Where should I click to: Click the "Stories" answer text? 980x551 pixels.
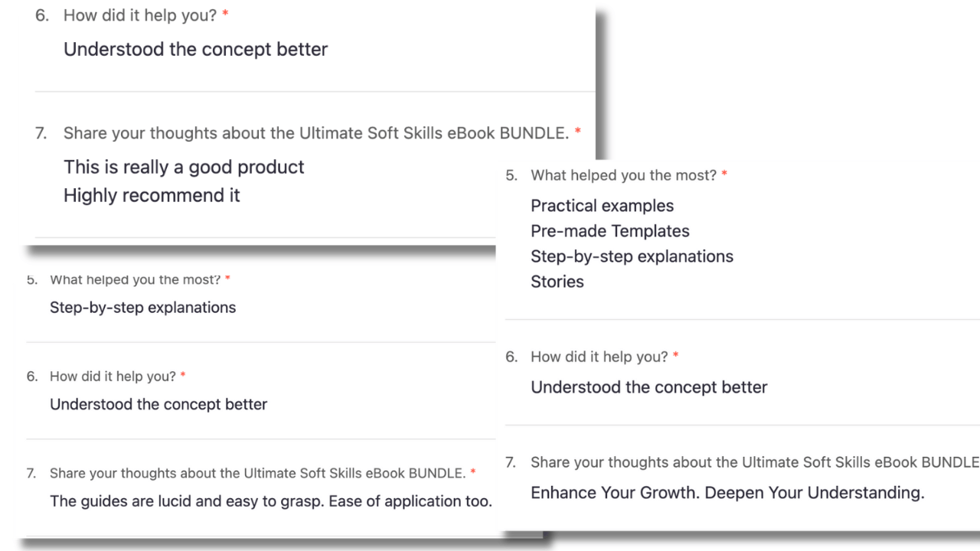[557, 282]
